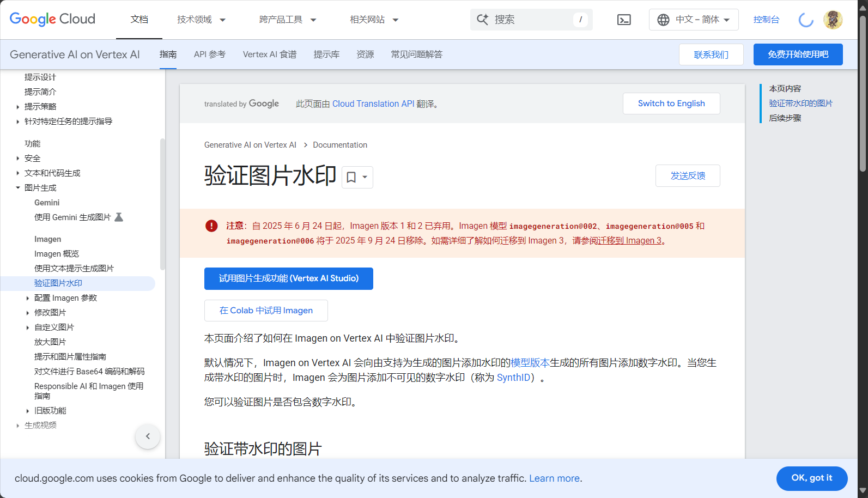The image size is (868, 498).
Task: Expand the 修改图片 item
Action: click(x=28, y=313)
